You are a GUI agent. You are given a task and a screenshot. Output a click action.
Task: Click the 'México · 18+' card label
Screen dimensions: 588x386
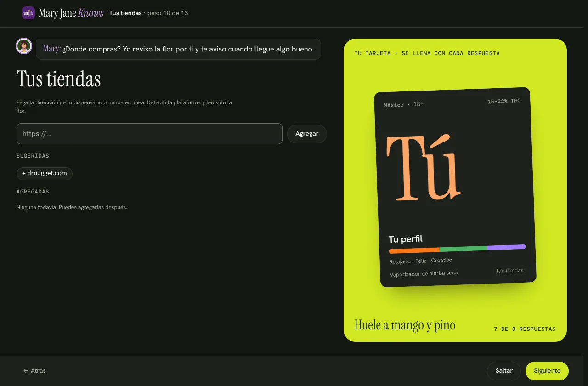point(403,105)
